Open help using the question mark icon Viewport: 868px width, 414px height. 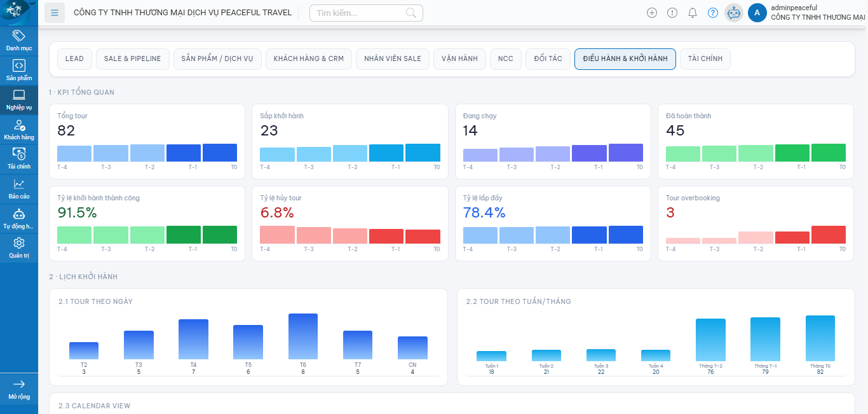pyautogui.click(x=713, y=12)
